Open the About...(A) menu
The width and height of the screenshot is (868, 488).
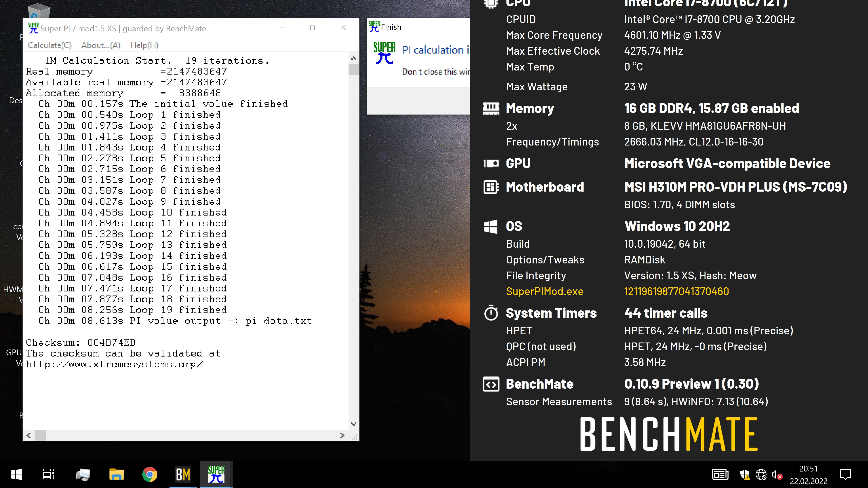pyautogui.click(x=101, y=45)
